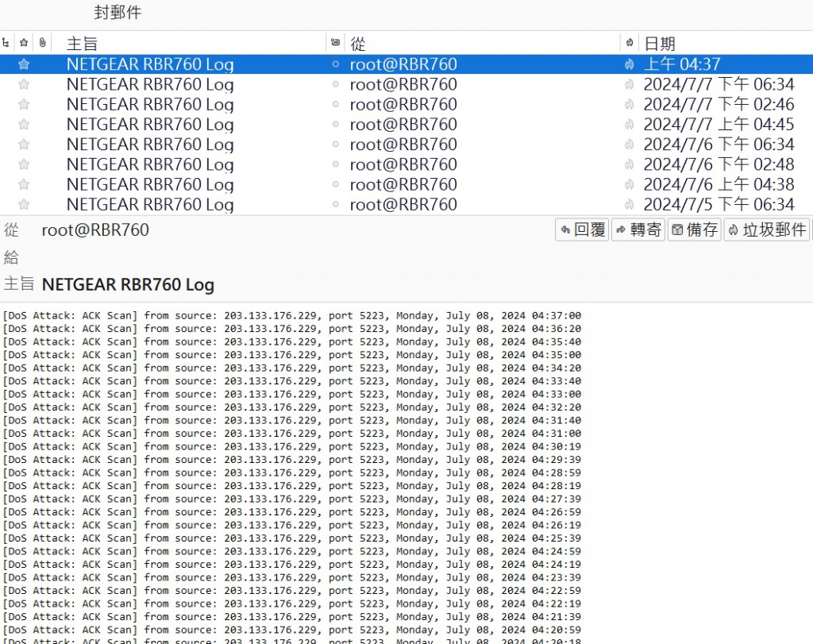Star the 2024/7/7 上午 04:45 message
The width and height of the screenshot is (813, 644).
24,125
